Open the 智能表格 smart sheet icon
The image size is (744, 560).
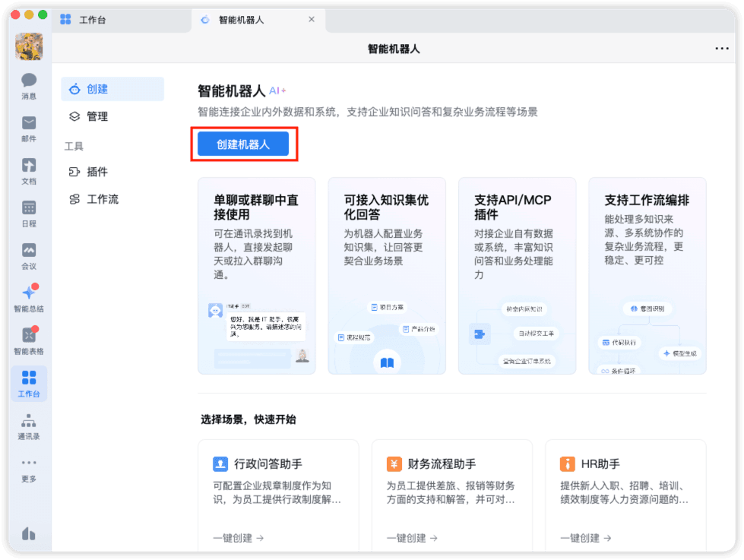(28, 340)
